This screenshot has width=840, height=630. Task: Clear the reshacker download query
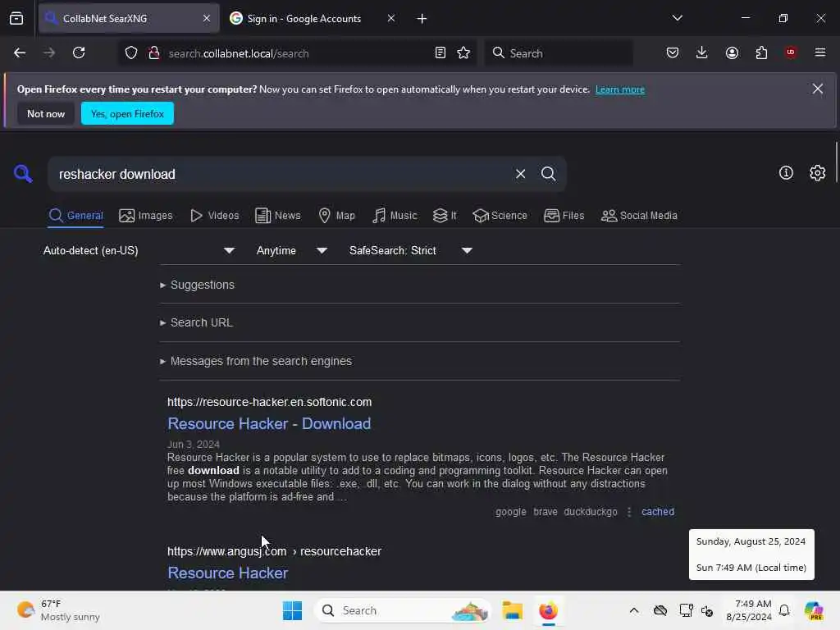(520, 174)
